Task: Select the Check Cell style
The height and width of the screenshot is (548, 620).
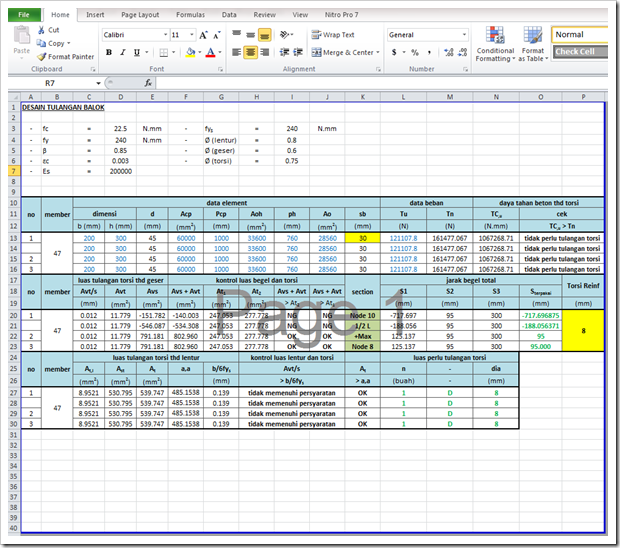Action: tap(580, 52)
